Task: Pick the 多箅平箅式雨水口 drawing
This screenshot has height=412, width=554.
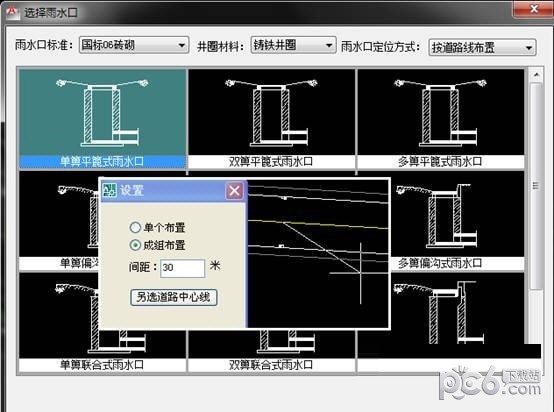Action: point(441,119)
